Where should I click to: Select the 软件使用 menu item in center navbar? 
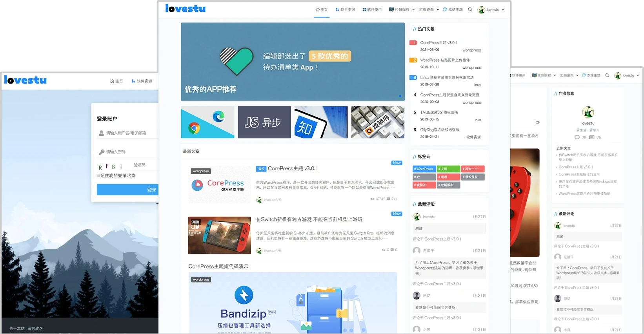(x=372, y=9)
